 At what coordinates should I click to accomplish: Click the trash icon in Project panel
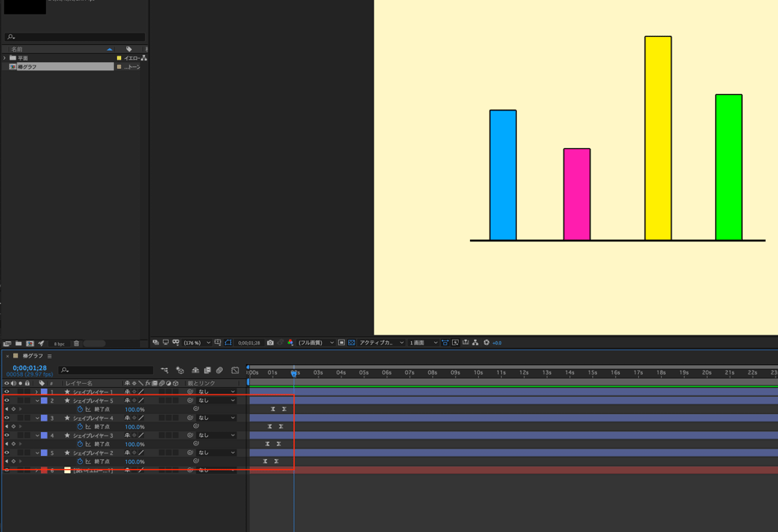click(x=76, y=344)
